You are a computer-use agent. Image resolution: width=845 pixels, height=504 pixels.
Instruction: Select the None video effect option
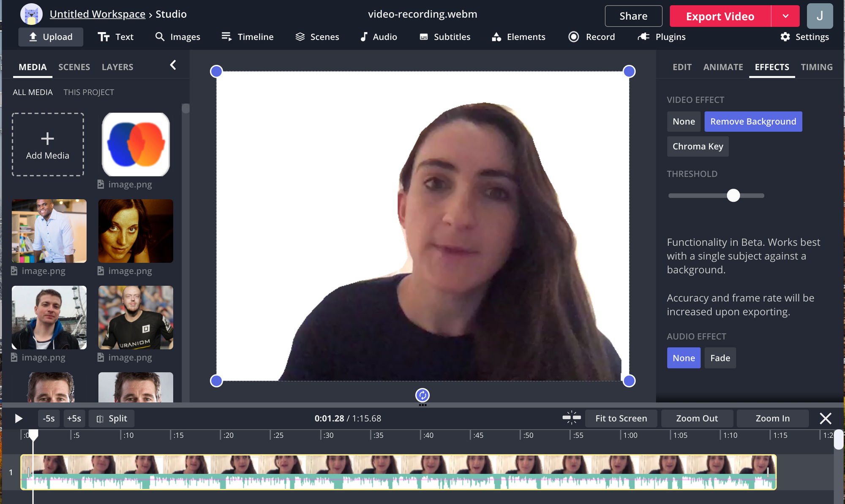click(684, 122)
